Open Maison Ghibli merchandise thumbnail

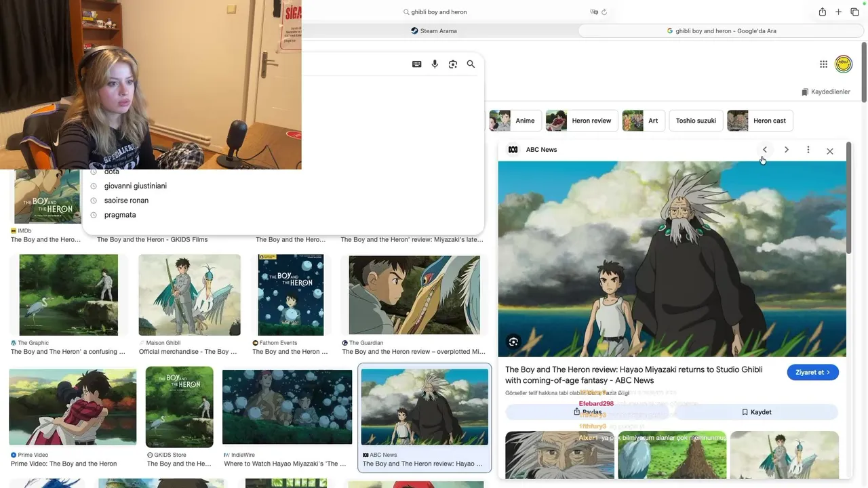pos(189,295)
